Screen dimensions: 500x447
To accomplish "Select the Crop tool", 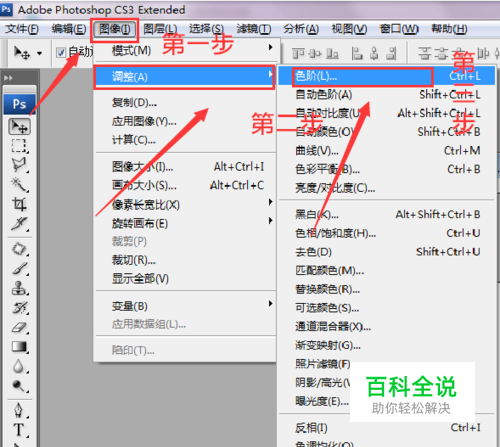I will (19, 204).
